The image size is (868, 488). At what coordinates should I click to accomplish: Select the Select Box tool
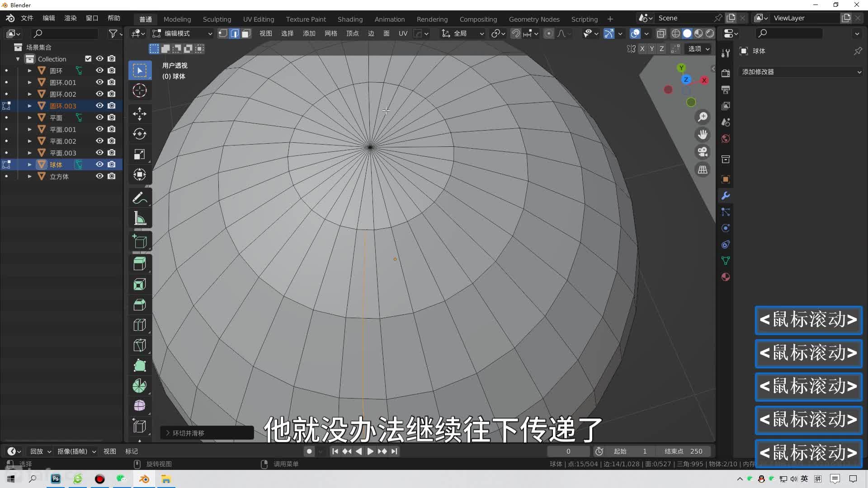pyautogui.click(x=140, y=70)
